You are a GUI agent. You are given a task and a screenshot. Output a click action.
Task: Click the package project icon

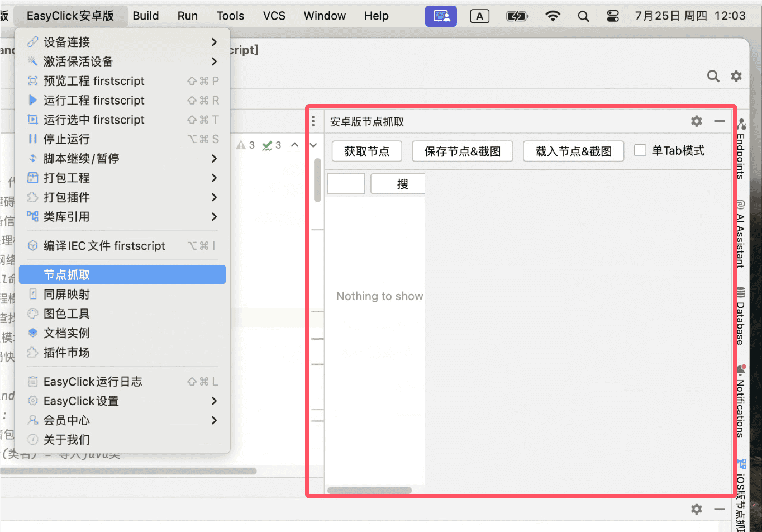[33, 178]
